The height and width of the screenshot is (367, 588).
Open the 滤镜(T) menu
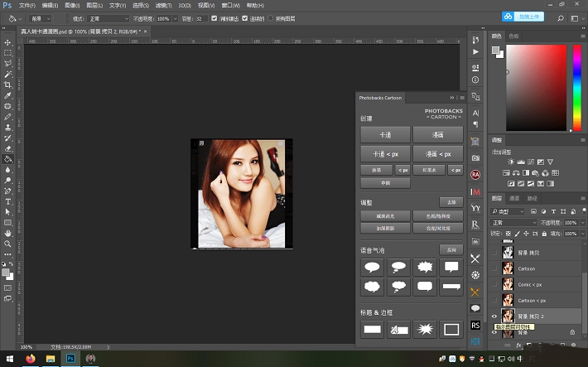click(x=163, y=5)
